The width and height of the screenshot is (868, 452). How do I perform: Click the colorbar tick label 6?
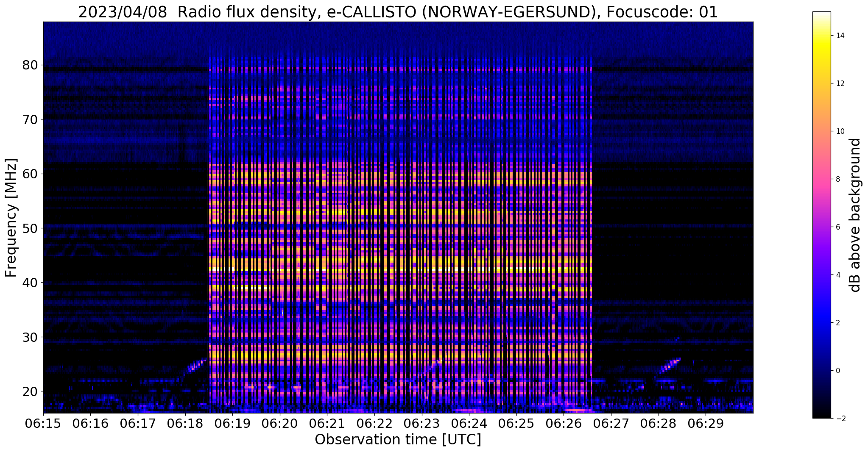(837, 227)
